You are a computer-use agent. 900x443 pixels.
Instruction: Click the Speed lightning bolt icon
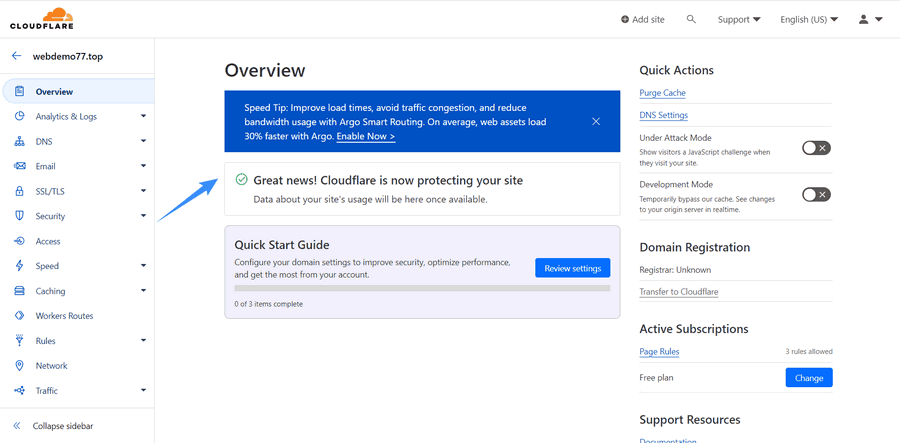coord(20,266)
